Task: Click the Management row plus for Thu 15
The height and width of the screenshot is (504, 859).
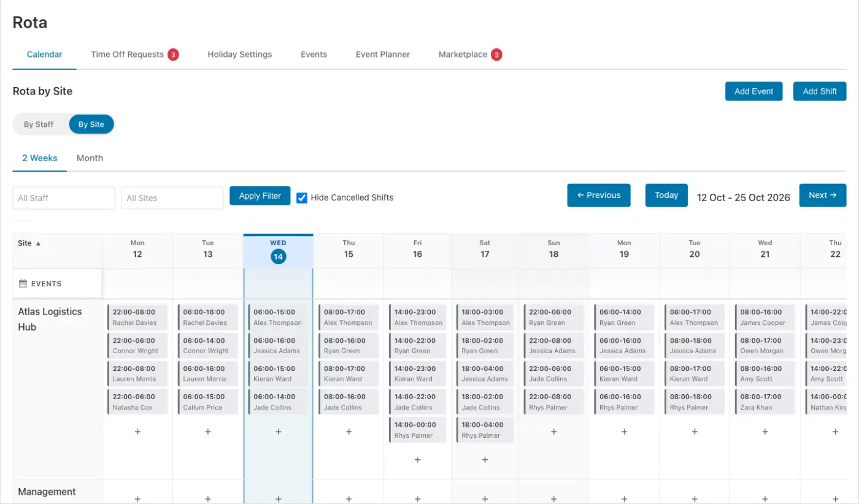Action: [349, 499]
